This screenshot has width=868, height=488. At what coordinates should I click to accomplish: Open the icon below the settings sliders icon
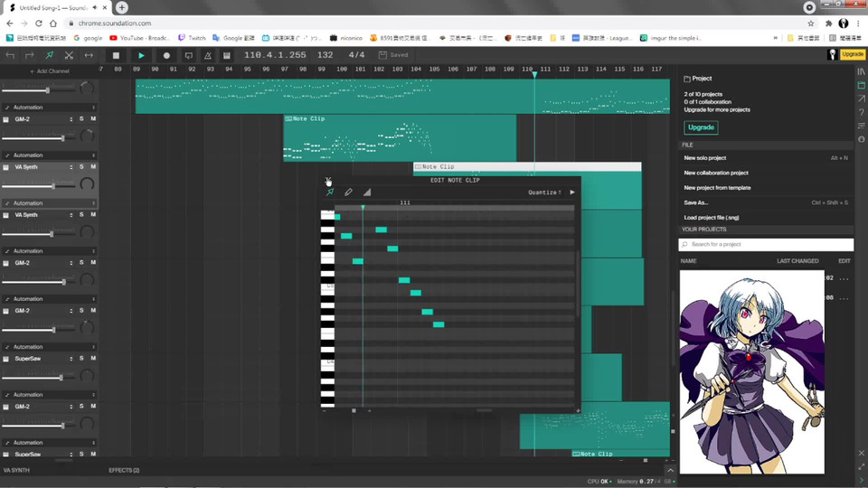[x=862, y=139]
